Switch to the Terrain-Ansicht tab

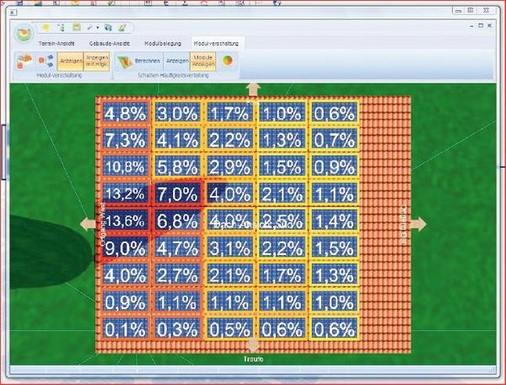tap(56, 43)
